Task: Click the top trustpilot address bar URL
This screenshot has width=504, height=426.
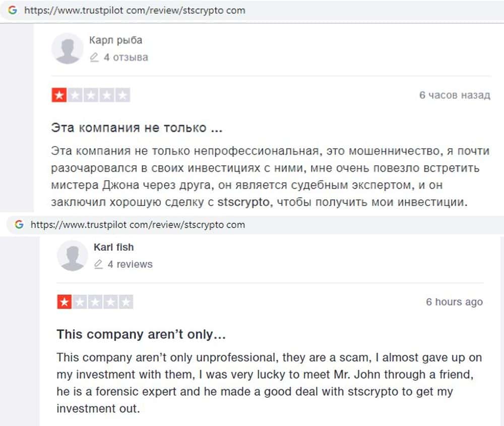Action: [x=135, y=10]
